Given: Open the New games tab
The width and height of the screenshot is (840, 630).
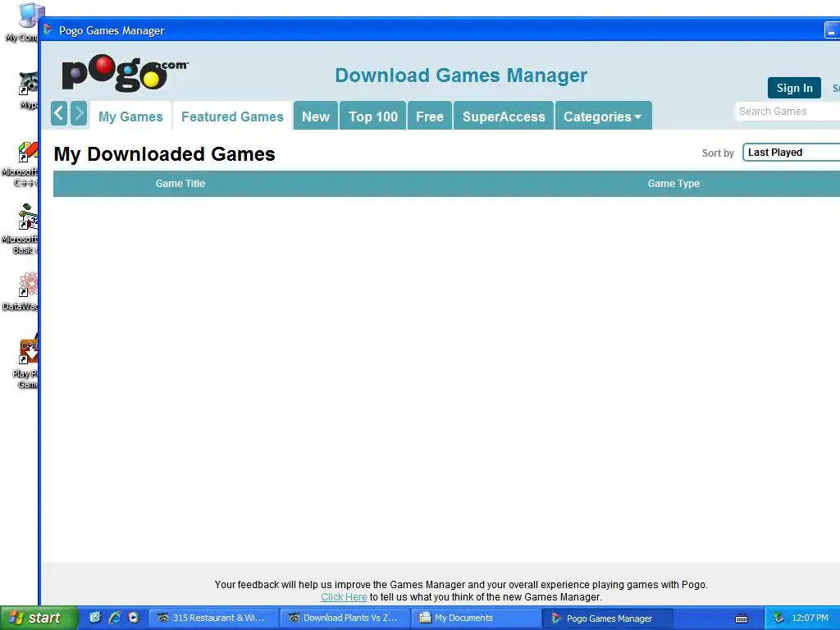Looking at the screenshot, I should 316,116.
